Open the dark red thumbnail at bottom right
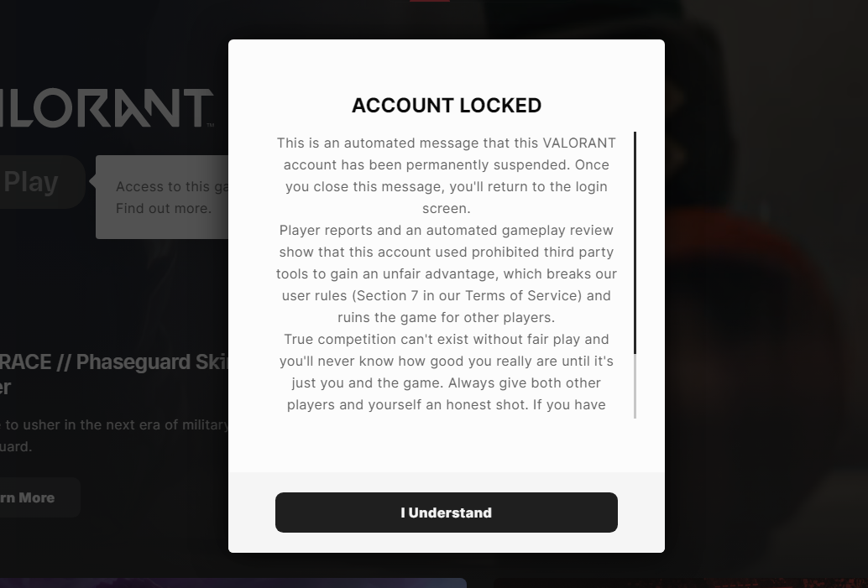 [x=680, y=582]
